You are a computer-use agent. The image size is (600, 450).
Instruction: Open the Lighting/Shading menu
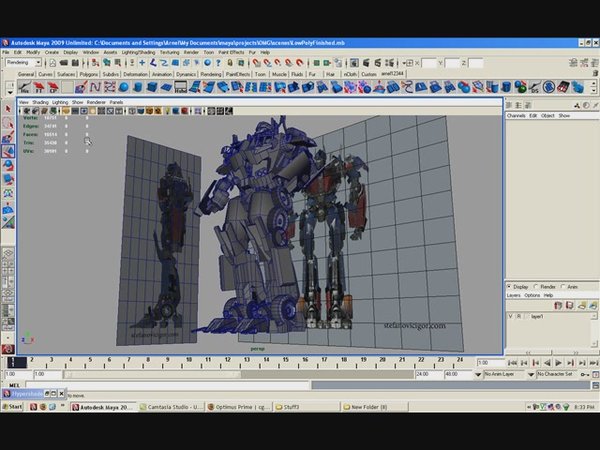pos(136,52)
